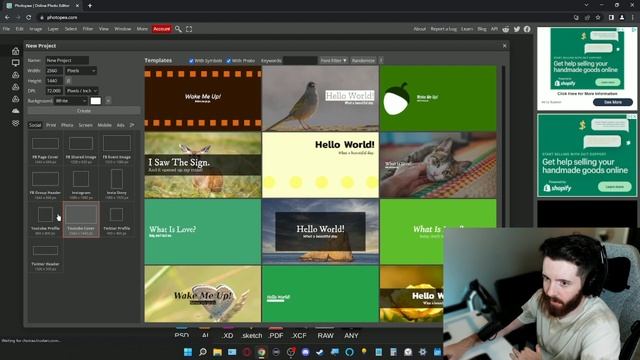This screenshot has height=360, width=640.
Task: Go back in the browser
Action: click(x=7, y=18)
